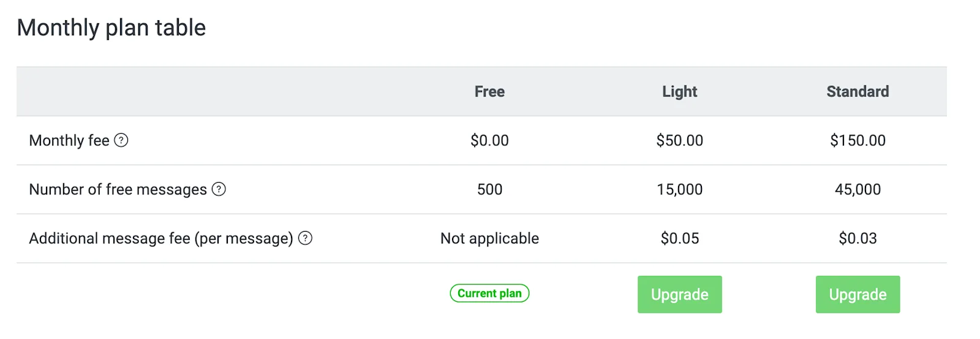Click the Current plan badge
The image size is (980, 339).
pyautogui.click(x=489, y=294)
